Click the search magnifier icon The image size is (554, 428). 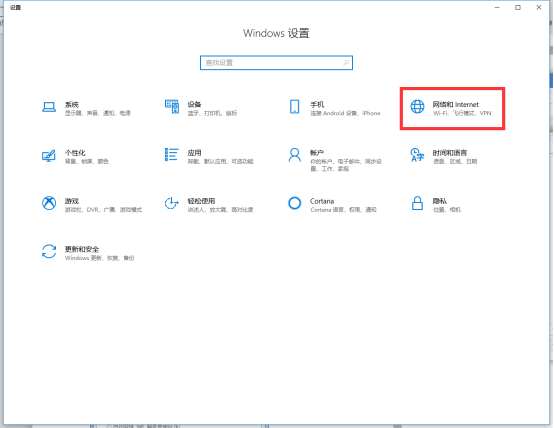click(x=346, y=63)
